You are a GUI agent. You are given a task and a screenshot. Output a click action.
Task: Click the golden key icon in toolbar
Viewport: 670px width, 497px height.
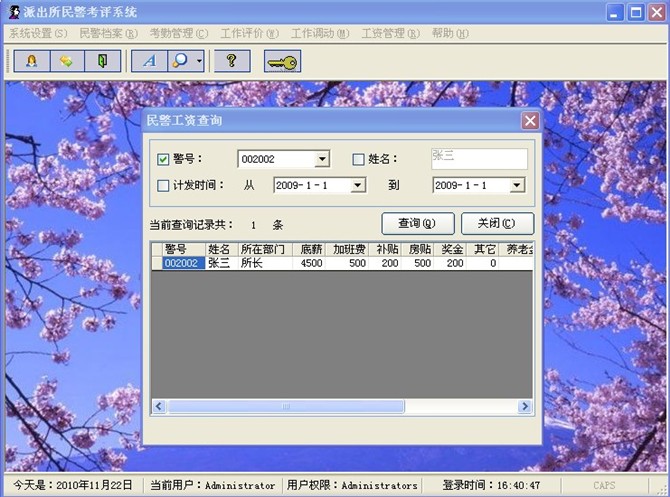point(281,62)
